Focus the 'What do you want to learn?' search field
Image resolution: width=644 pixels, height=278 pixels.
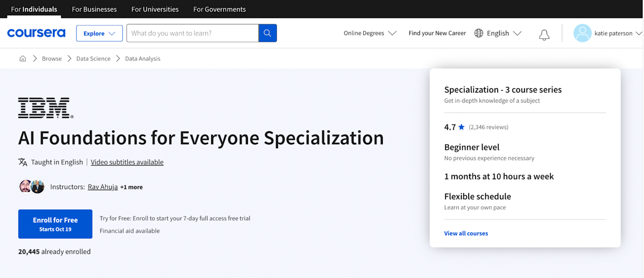(192, 33)
